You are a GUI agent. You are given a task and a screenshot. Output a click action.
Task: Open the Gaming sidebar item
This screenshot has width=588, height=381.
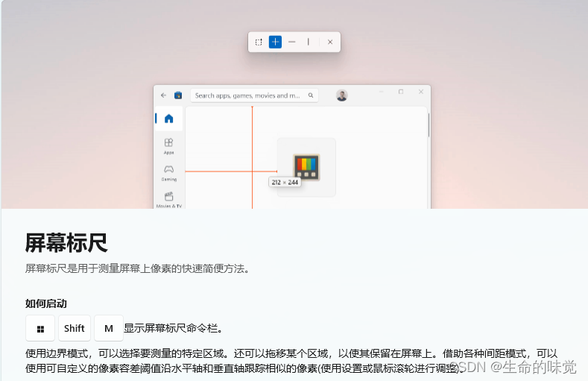pyautogui.click(x=168, y=173)
